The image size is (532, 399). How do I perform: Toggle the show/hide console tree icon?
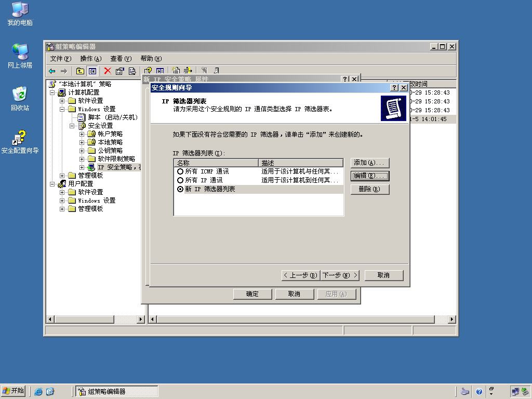click(92, 71)
